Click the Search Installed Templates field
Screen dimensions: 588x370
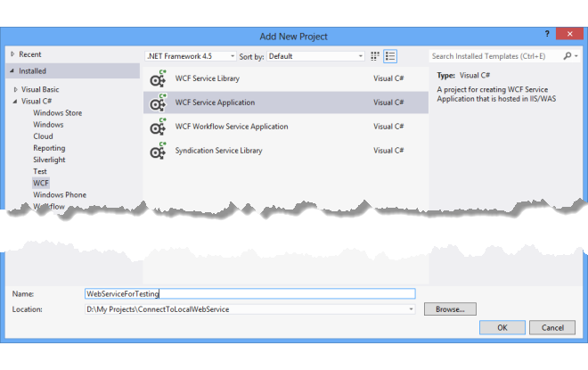(495, 56)
